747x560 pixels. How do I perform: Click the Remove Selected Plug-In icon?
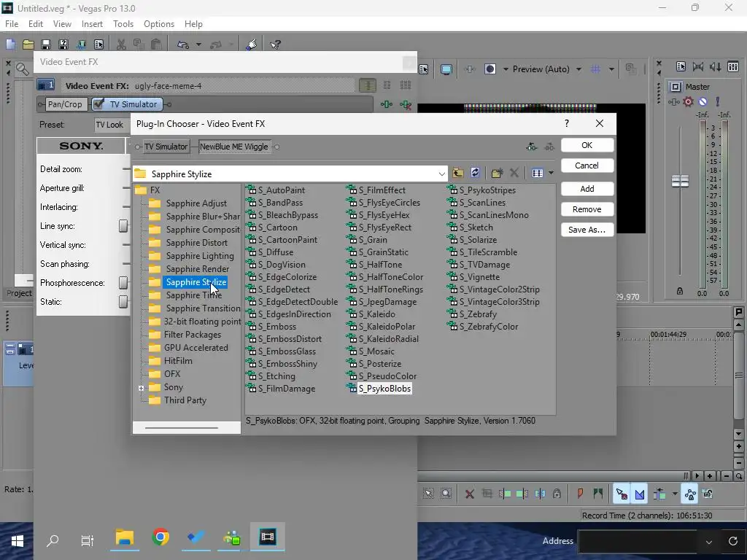(406, 104)
